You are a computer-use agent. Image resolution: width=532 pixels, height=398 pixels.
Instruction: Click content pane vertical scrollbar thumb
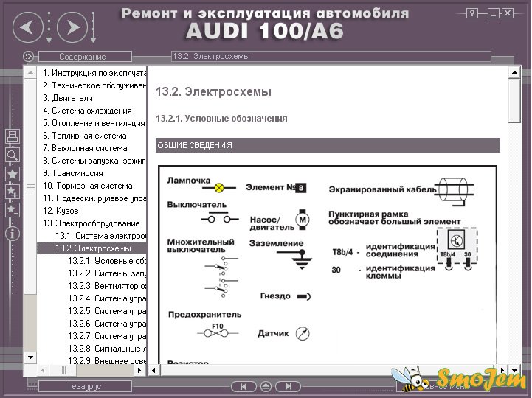pos(514,101)
